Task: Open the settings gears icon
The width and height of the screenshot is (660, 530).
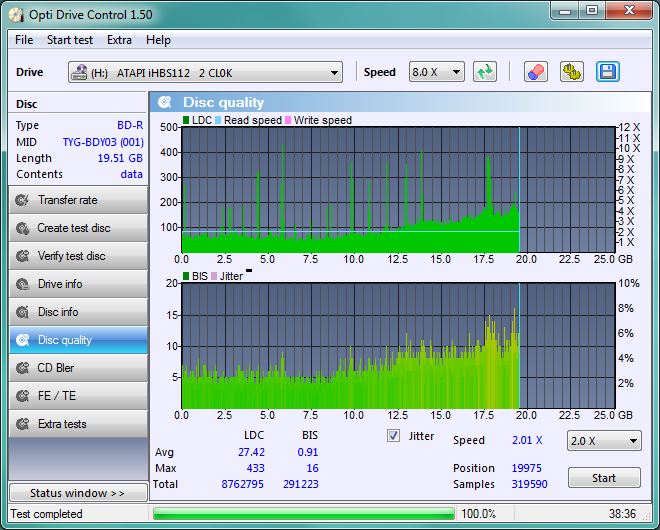Action: [x=572, y=72]
